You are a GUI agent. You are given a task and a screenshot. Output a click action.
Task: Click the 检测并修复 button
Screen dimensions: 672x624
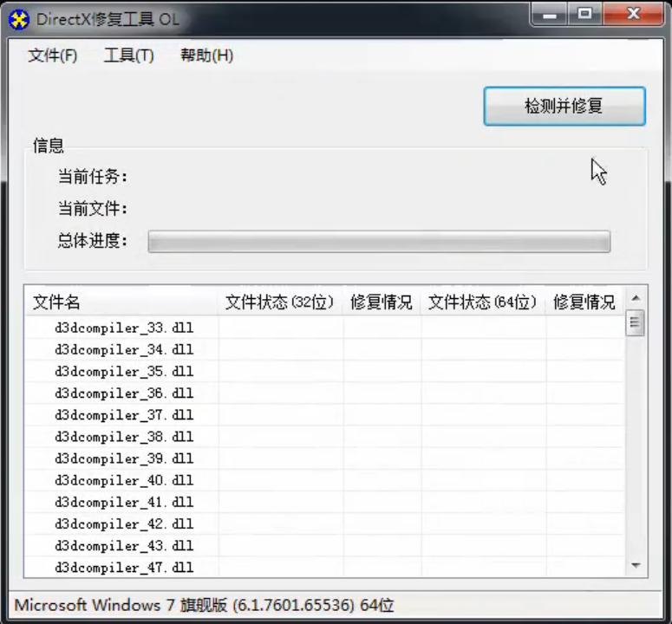coord(564,107)
